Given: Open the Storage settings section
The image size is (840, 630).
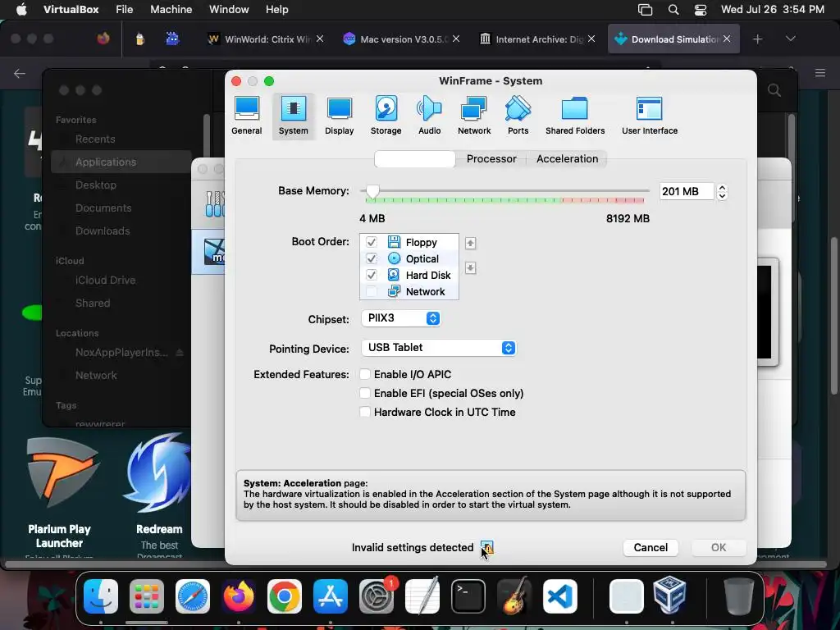Looking at the screenshot, I should point(386,116).
